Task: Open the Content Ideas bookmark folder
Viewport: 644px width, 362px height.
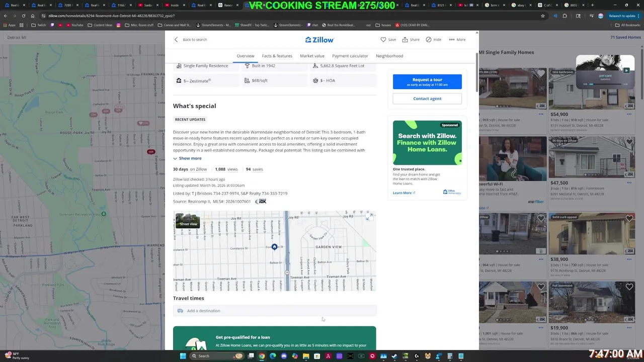Action: (100, 25)
